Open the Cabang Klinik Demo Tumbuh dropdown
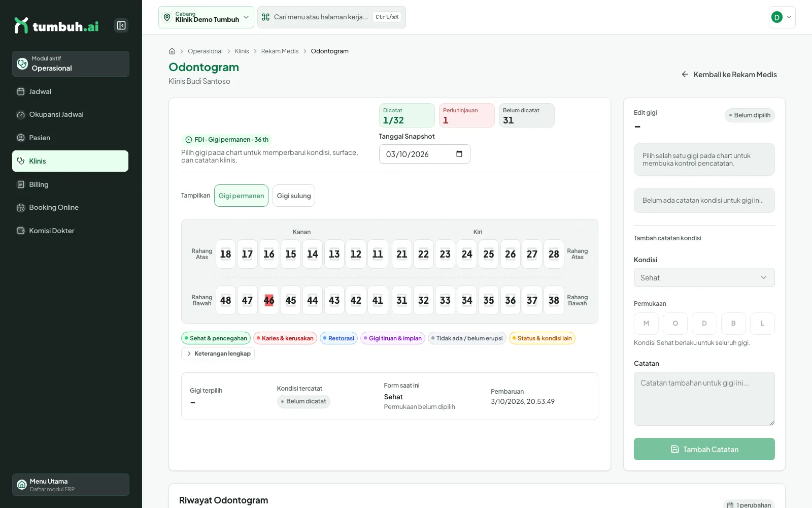Image resolution: width=812 pixels, height=508 pixels. (206, 17)
